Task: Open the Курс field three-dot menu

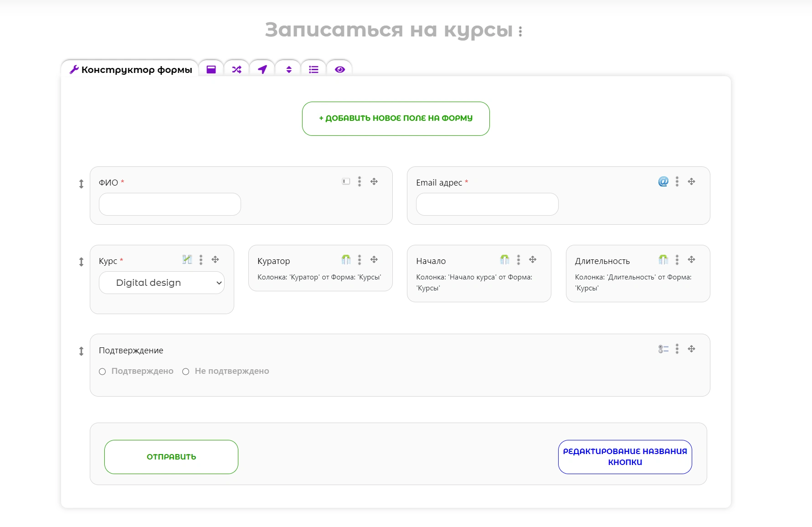Action: coord(201,259)
